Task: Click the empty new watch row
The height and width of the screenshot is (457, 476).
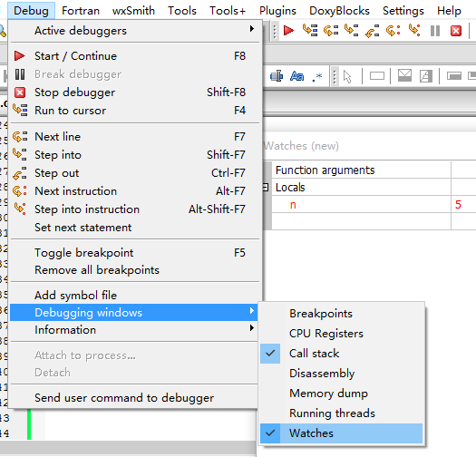Action: click(x=361, y=221)
